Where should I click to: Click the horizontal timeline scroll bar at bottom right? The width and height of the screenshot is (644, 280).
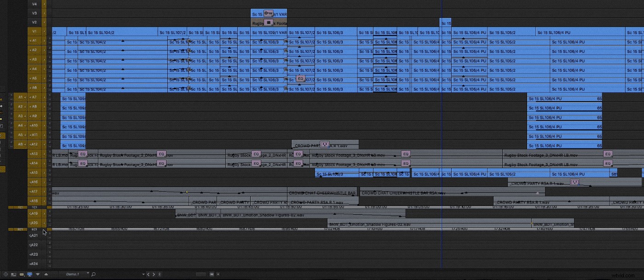tap(201, 274)
